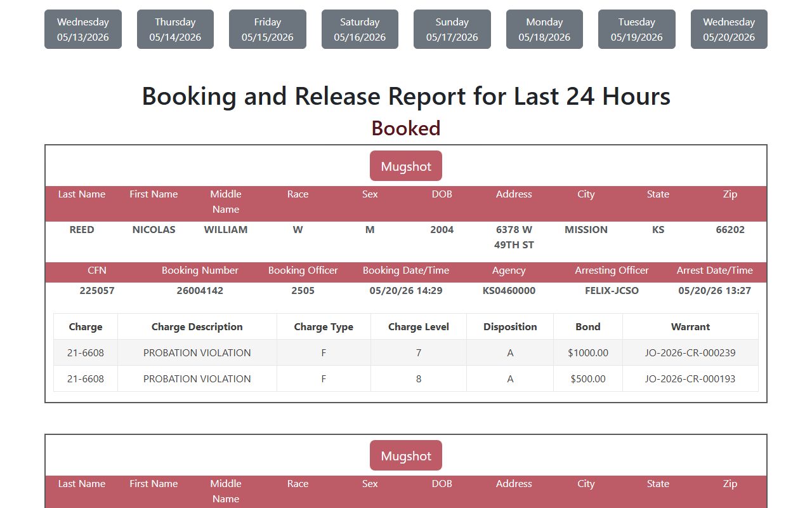This screenshot has height=508, width=812.
Task: Click the Wednesday 05/20/2026 date button
Action: click(729, 29)
